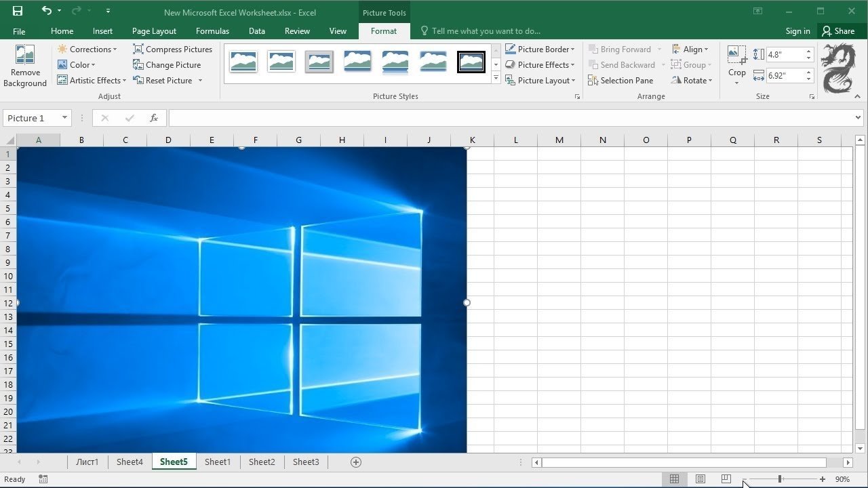The height and width of the screenshot is (488, 868).
Task: Switch to Лист1 sheet tab
Action: click(x=87, y=462)
